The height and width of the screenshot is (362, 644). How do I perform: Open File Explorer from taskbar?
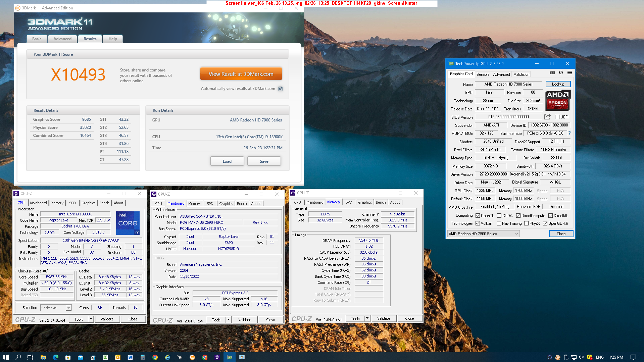point(43,357)
